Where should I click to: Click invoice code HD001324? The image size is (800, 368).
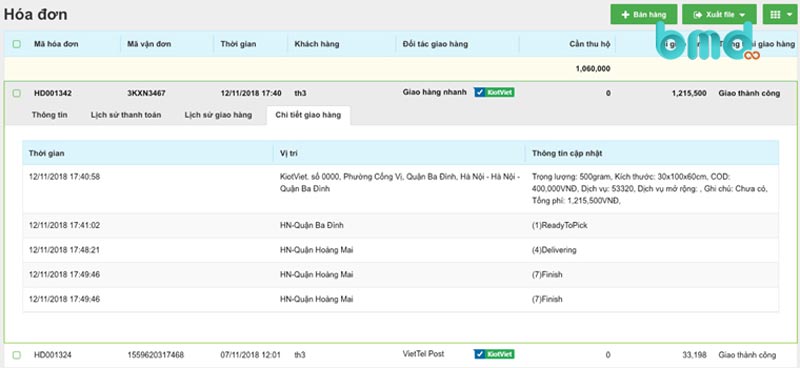pos(53,355)
